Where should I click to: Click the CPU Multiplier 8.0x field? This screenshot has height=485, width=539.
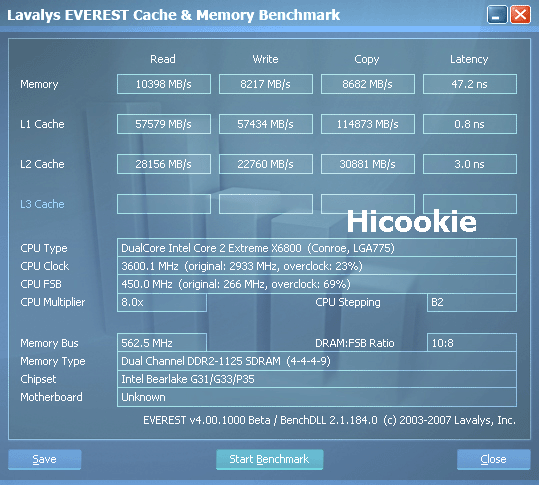(x=162, y=302)
